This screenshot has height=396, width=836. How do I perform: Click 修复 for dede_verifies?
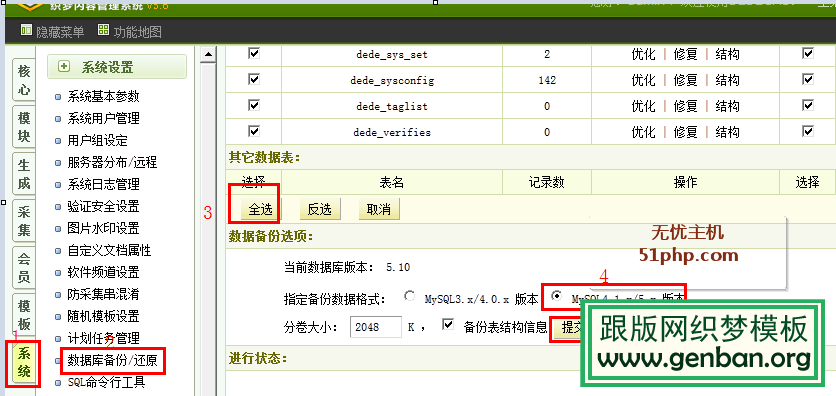click(x=685, y=132)
